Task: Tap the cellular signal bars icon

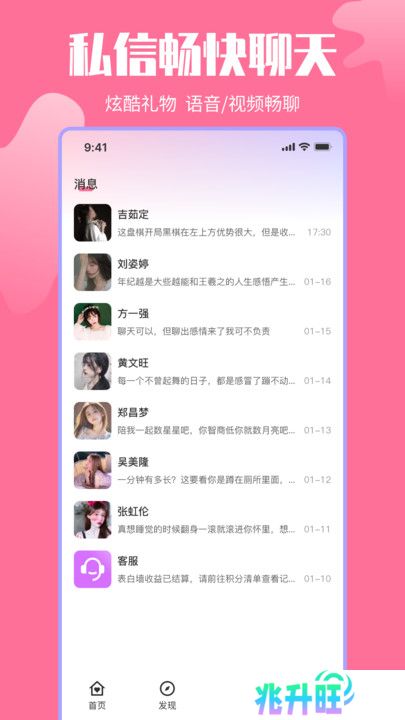Action: pos(288,147)
